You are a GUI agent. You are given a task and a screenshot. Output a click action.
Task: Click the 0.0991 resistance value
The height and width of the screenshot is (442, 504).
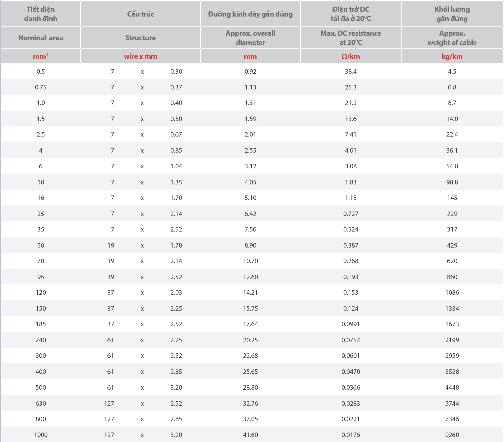(350, 324)
